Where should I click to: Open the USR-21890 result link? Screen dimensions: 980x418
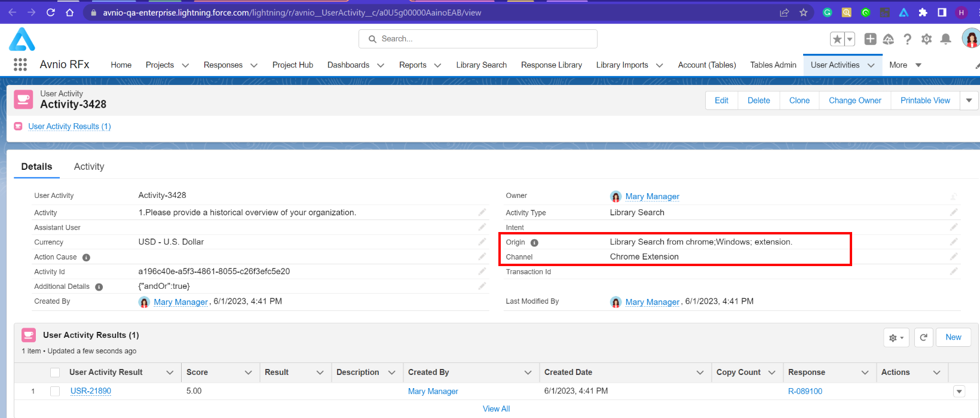pos(91,391)
